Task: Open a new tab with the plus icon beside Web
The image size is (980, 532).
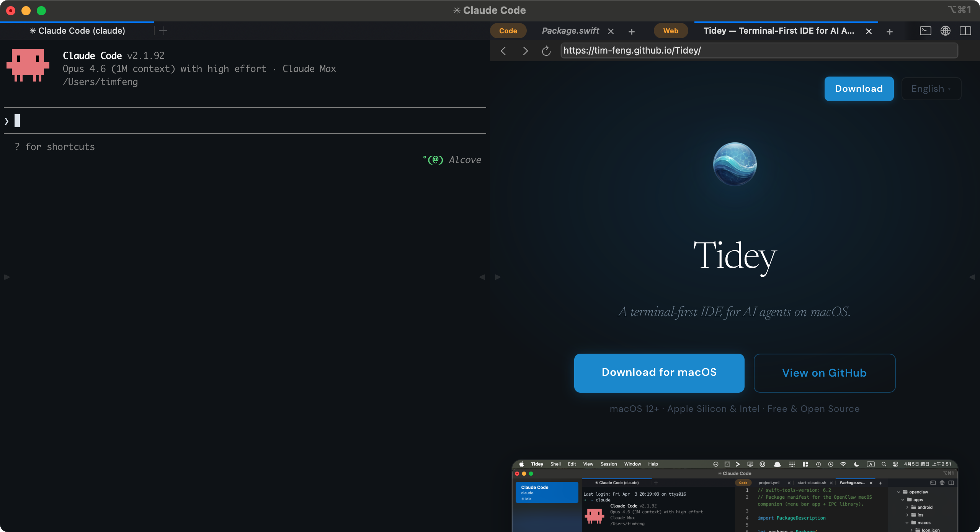Action: 631,31
